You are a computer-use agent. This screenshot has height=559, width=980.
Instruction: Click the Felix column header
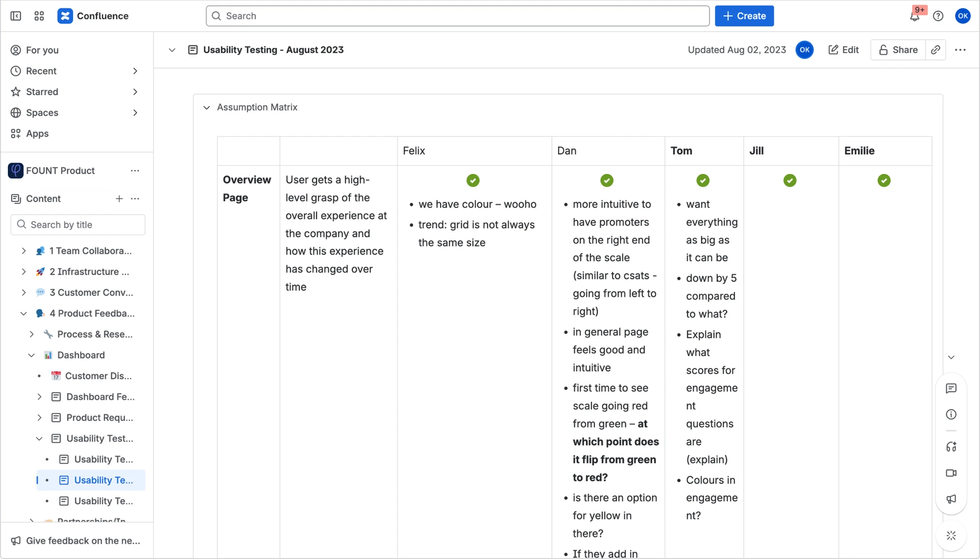[x=474, y=151]
